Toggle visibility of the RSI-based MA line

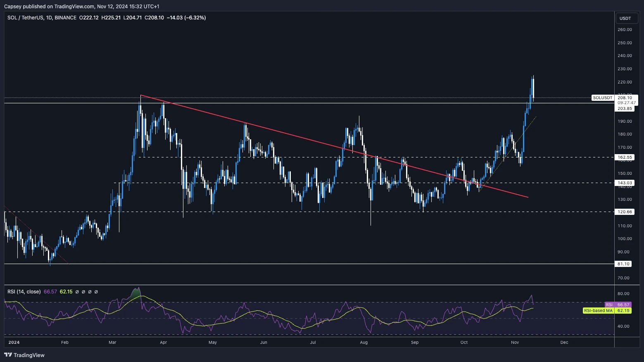click(x=66, y=291)
